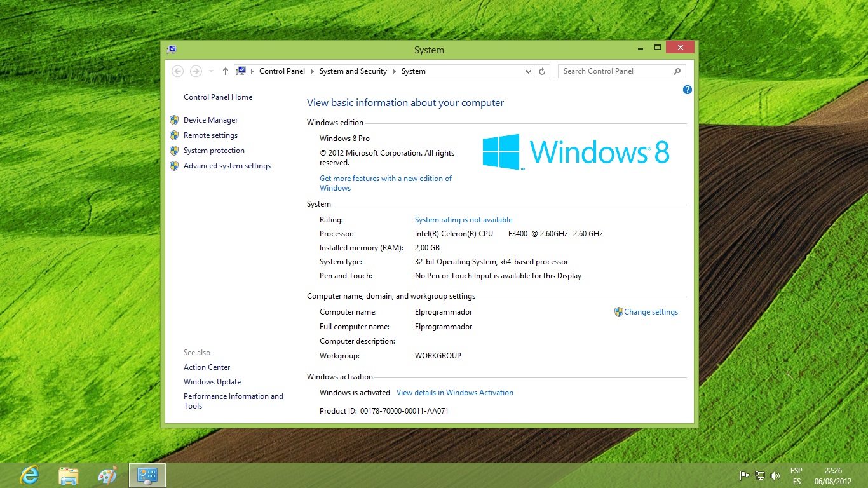Expand arrow before Control Panel breadcrumb
The height and width of the screenshot is (488, 868).
point(252,71)
